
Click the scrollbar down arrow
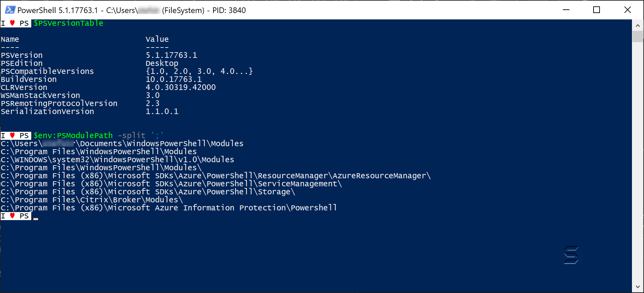[x=637, y=287]
